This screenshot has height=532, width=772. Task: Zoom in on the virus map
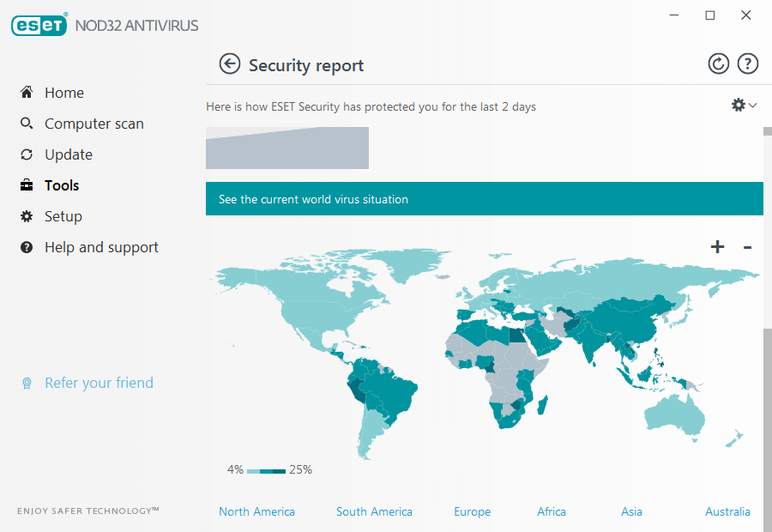(x=716, y=246)
